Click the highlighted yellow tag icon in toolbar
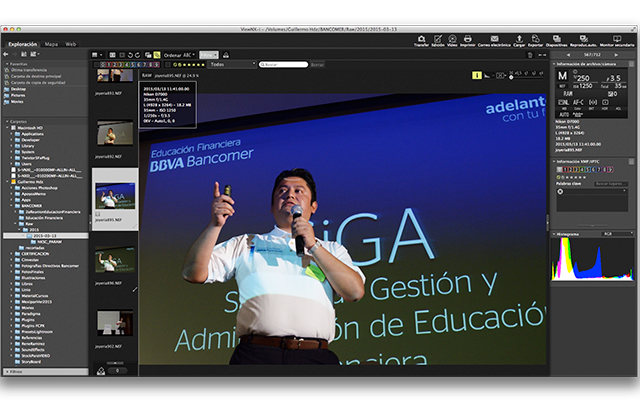The width and height of the screenshot is (640, 414). click(157, 55)
